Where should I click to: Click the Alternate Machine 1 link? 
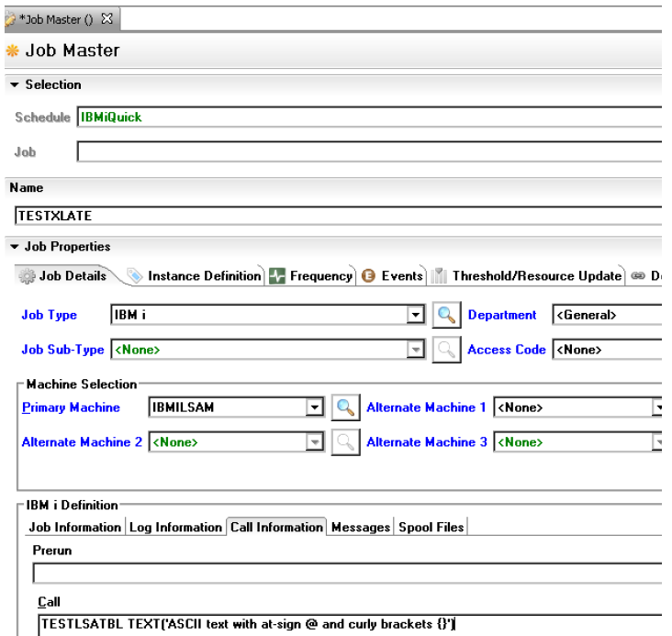coord(427,407)
